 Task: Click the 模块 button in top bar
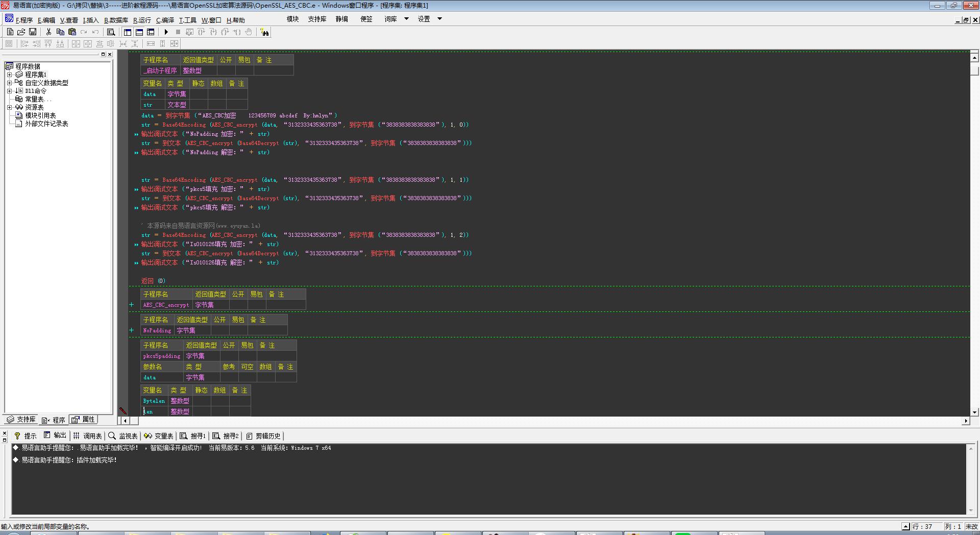click(292, 19)
